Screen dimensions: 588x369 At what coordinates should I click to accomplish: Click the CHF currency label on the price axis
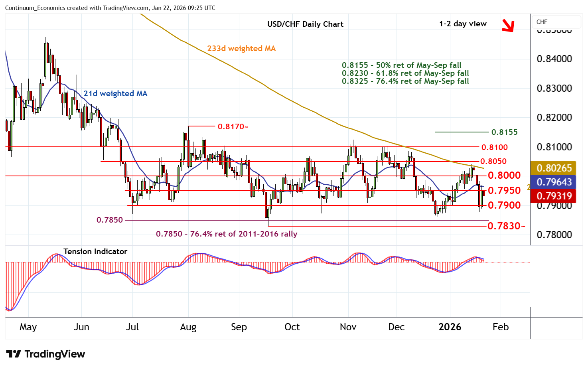pos(542,22)
